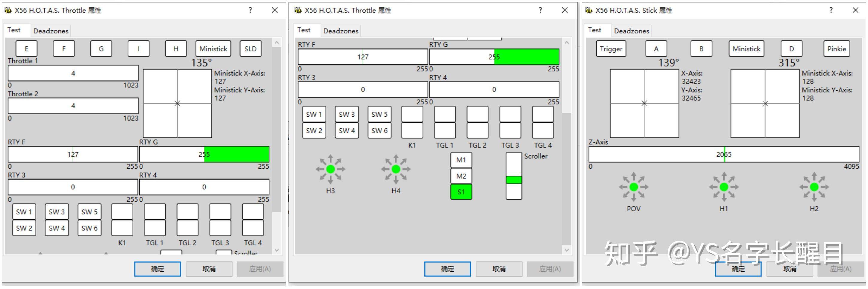Click scroll-up arrow in middle Throttle window
The height and width of the screenshot is (289, 868).
coord(566,42)
